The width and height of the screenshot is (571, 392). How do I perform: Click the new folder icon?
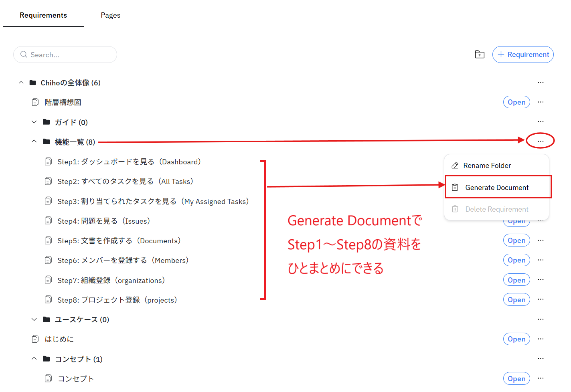pos(480,55)
